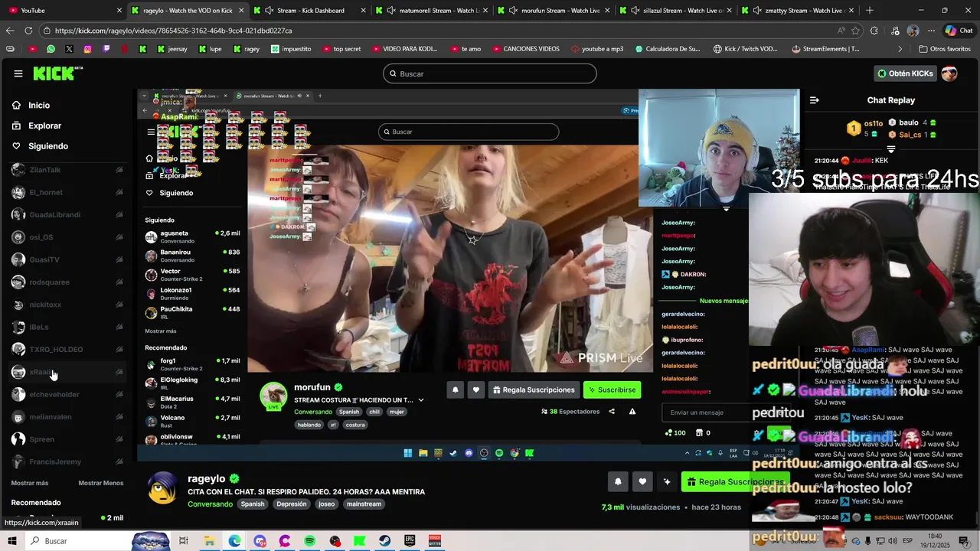980x551 pixels.
Task: Open TXRO_HOLDEO channel in sidebar
Action: point(67,350)
